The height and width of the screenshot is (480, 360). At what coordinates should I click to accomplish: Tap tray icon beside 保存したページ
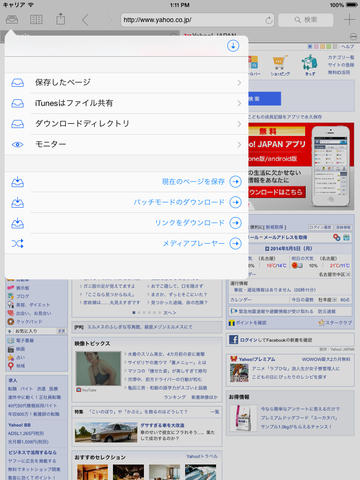(x=17, y=83)
